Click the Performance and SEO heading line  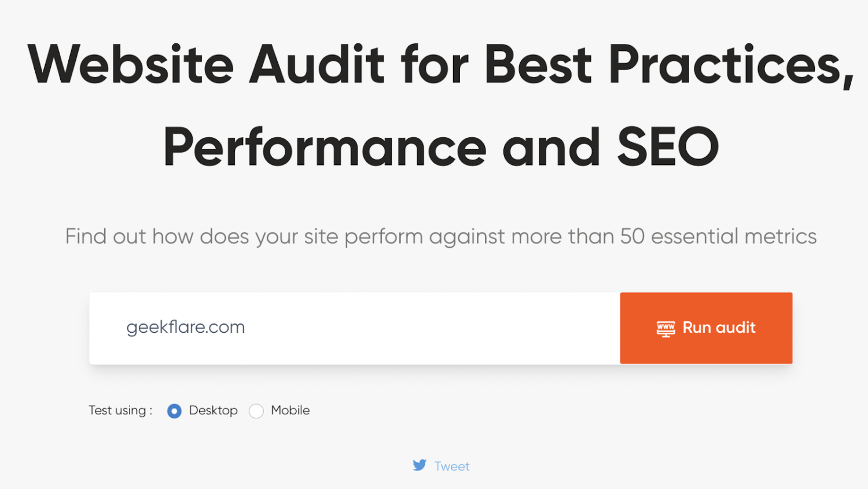[x=441, y=146]
